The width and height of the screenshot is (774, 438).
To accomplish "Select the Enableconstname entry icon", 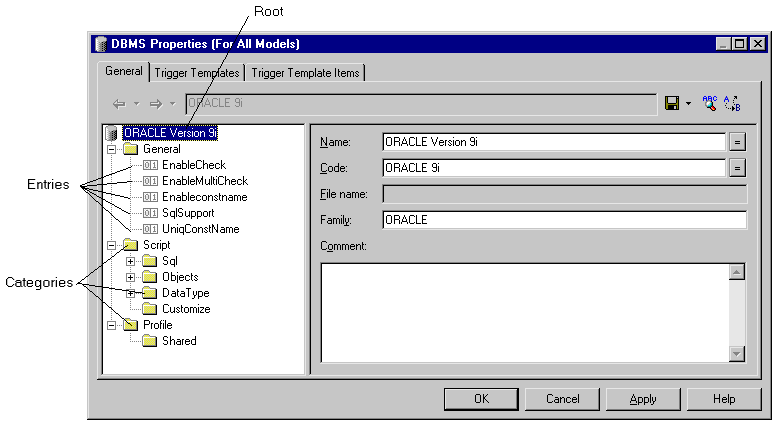I will (x=150, y=197).
